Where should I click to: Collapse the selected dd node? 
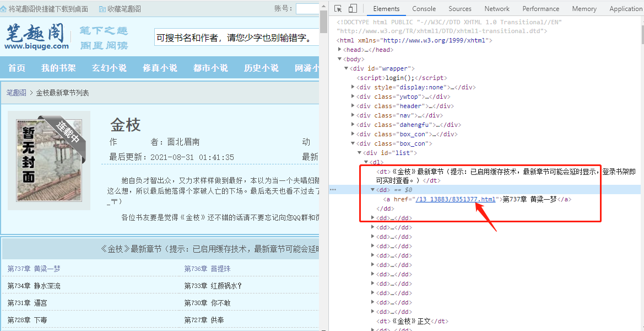click(372, 190)
